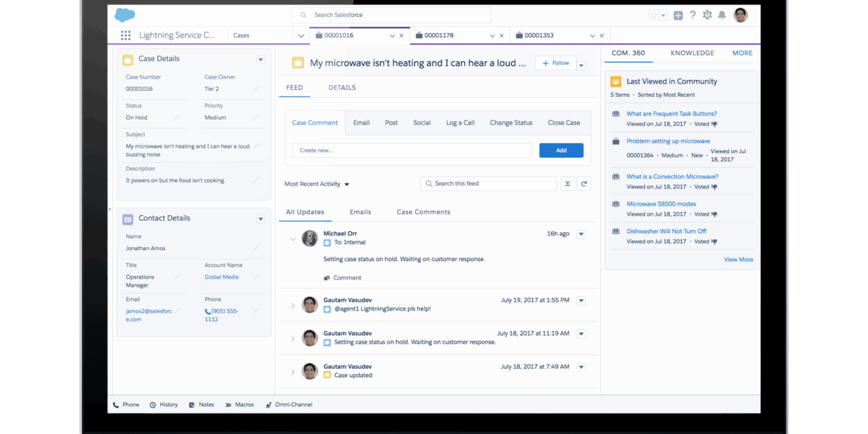Open 'What is a Convection Microwave?' article
The width and height of the screenshot is (868, 434).
tap(672, 176)
